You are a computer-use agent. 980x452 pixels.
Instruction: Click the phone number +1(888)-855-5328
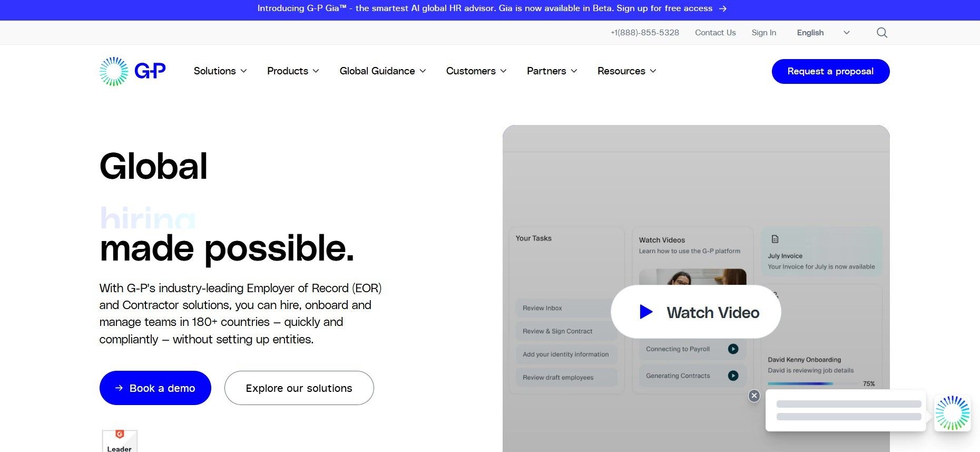645,33
